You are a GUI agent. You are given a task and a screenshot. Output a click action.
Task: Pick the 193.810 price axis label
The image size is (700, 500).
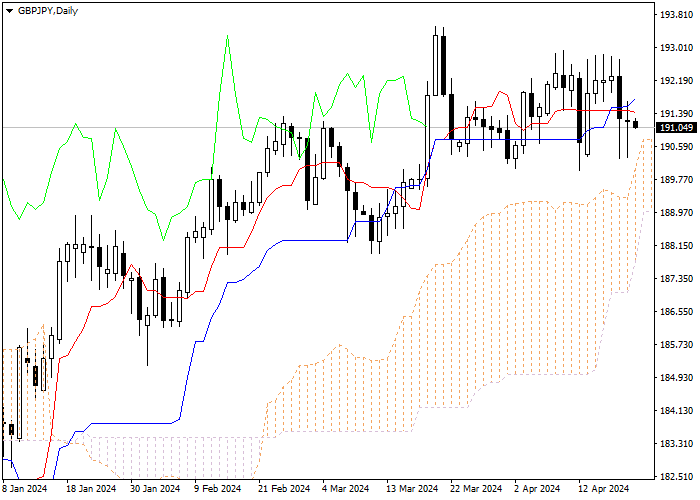tap(676, 15)
